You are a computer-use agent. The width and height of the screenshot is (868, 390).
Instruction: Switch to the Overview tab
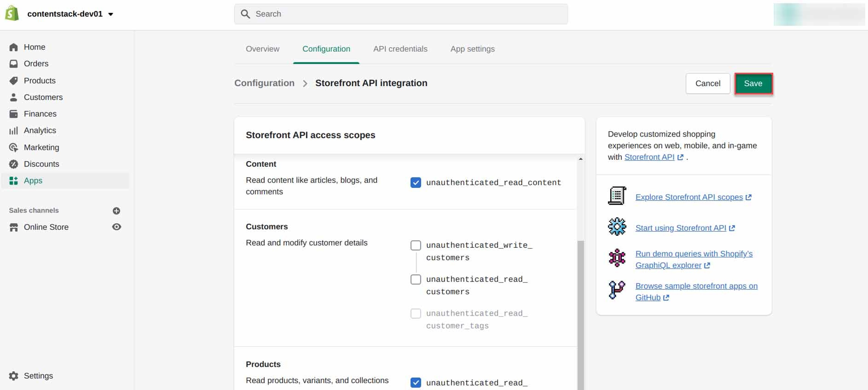(262, 49)
